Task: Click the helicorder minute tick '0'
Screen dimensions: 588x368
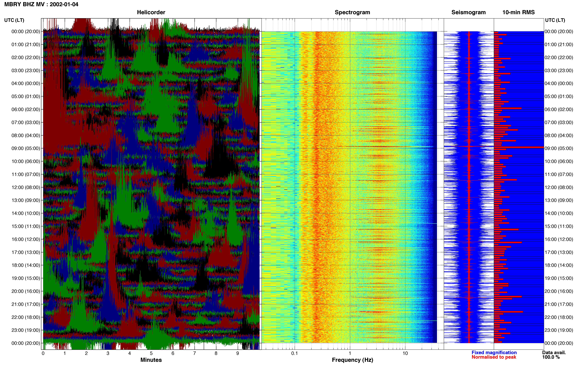Action: [x=43, y=353]
